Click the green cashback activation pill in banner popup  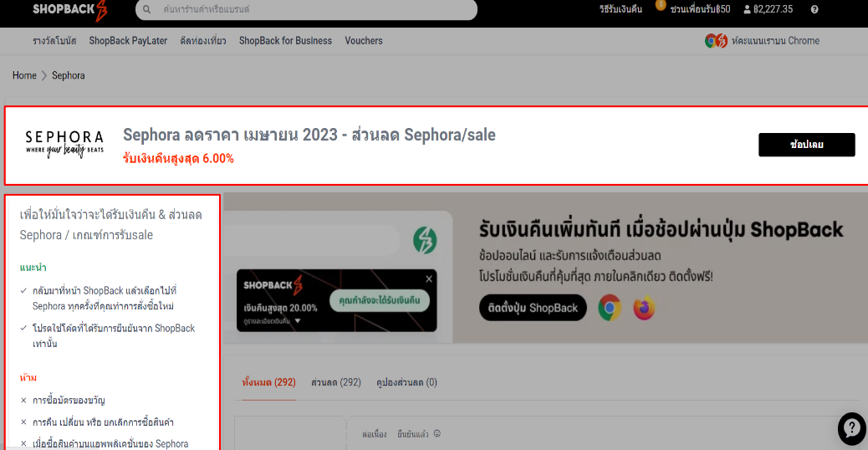pos(379,300)
